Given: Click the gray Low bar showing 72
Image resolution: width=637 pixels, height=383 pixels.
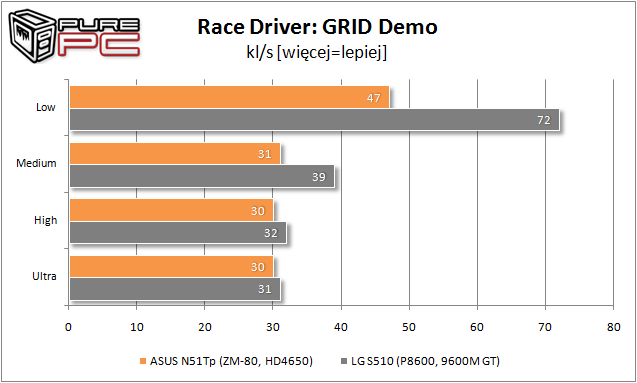Looking at the screenshot, I should coord(314,119).
